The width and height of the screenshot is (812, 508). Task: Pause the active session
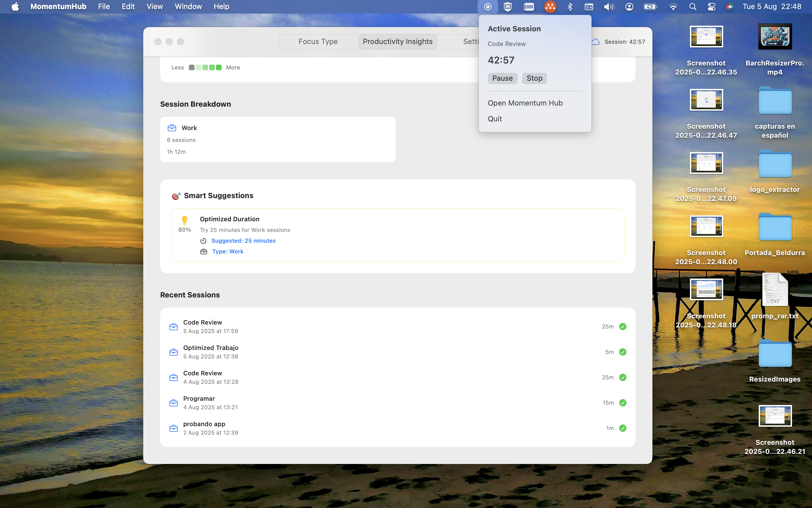[502, 78]
